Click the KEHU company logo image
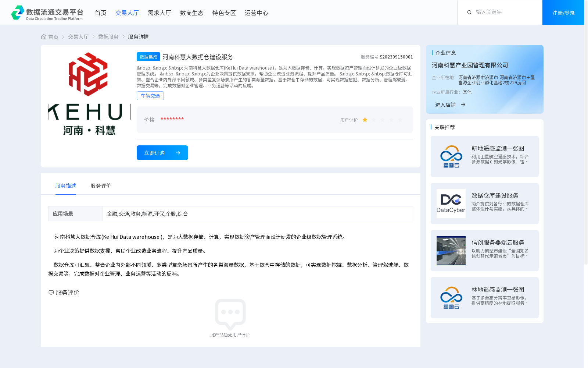 pyautogui.click(x=89, y=94)
